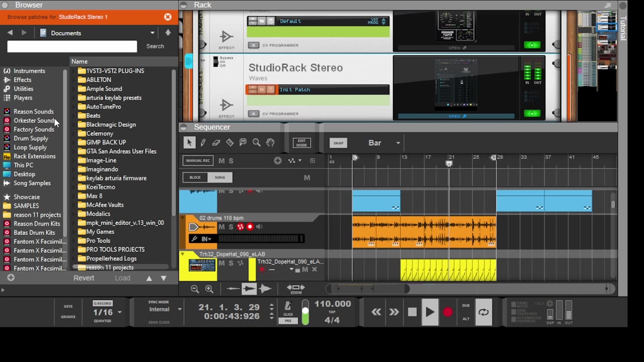Mute the 02 drums 110 bpm track

221,227
